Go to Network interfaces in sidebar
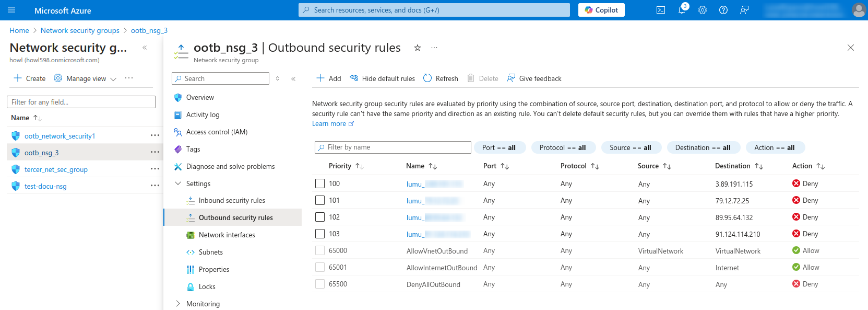This screenshot has height=310, width=868. [x=227, y=235]
